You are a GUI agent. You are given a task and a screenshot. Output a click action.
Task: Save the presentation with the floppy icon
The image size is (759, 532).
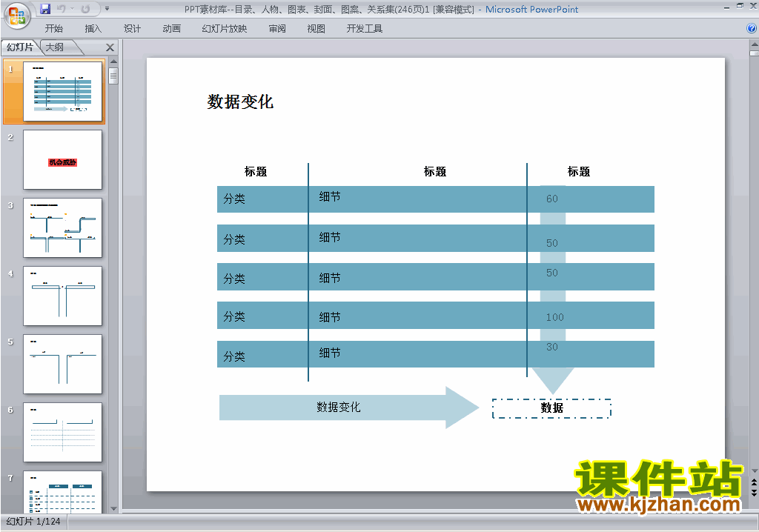pyautogui.click(x=45, y=9)
